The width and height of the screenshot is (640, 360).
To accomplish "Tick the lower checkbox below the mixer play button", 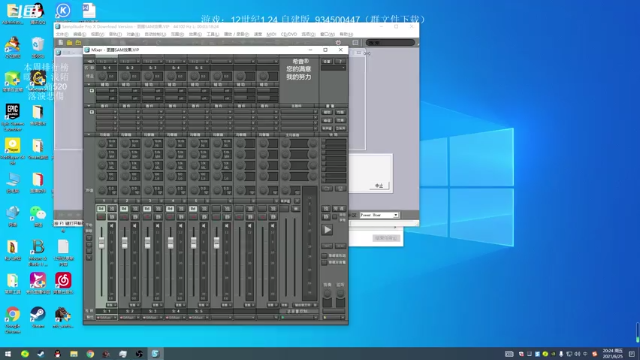I will (x=324, y=263).
